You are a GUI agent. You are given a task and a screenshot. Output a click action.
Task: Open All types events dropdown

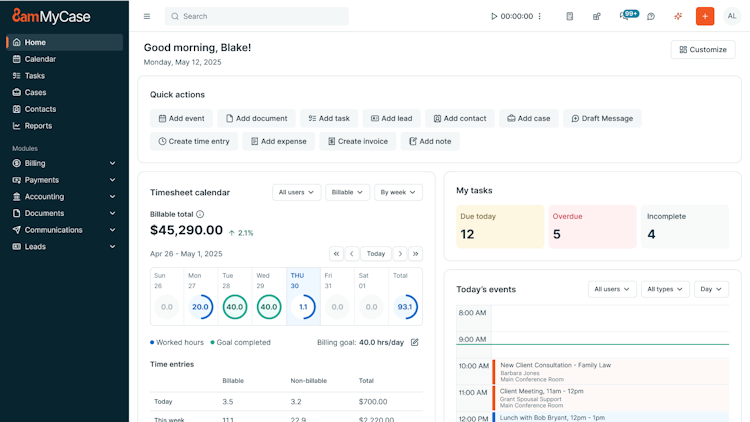click(665, 289)
